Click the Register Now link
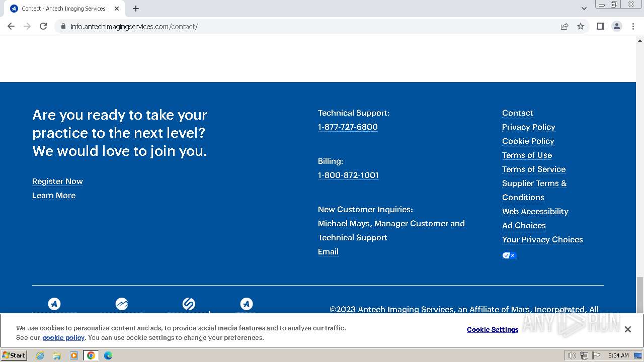This screenshot has width=644, height=362. 57,182
